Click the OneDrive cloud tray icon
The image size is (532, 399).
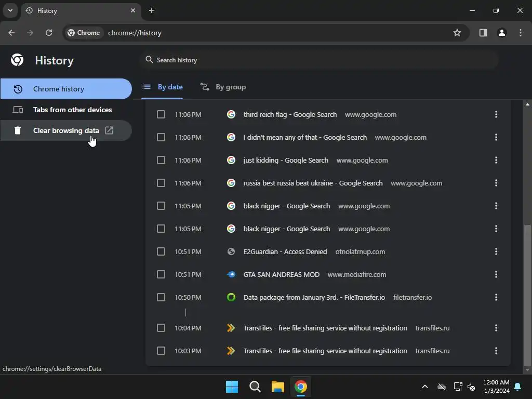tap(442, 387)
